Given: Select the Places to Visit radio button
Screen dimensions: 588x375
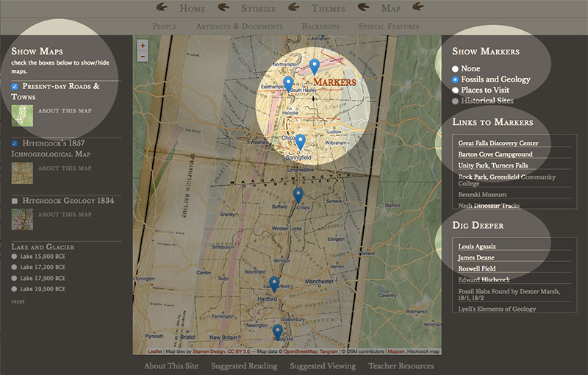Looking at the screenshot, I should click(456, 90).
